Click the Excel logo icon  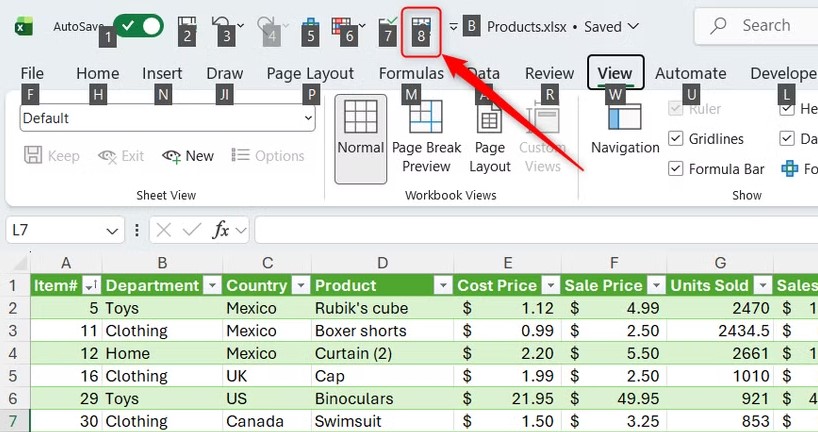click(x=23, y=26)
